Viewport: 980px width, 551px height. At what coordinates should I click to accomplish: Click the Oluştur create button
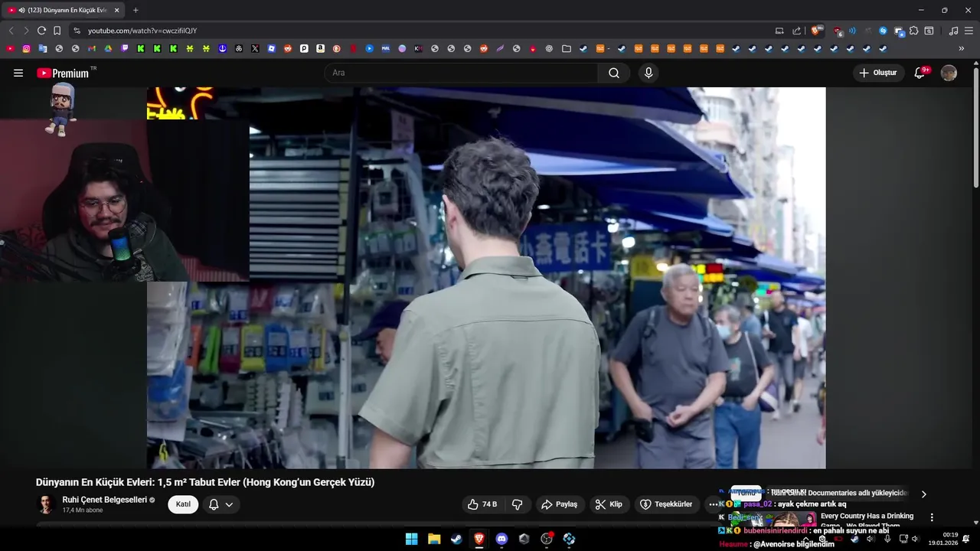tap(878, 73)
